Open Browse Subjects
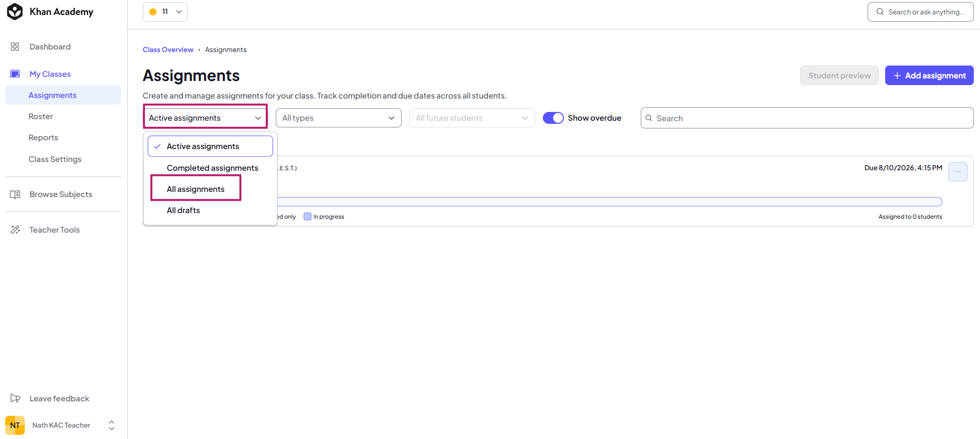Image resolution: width=980 pixels, height=439 pixels. coord(61,194)
